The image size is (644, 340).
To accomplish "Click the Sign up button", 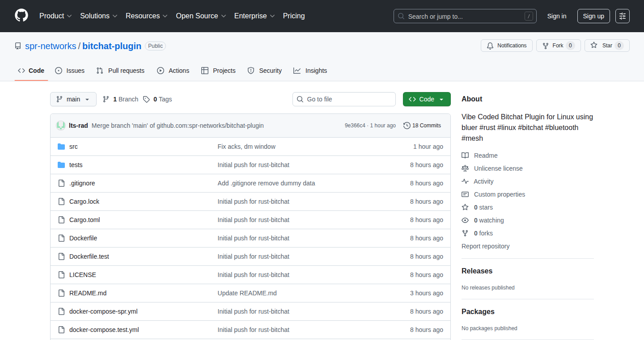I will tap(593, 16).
